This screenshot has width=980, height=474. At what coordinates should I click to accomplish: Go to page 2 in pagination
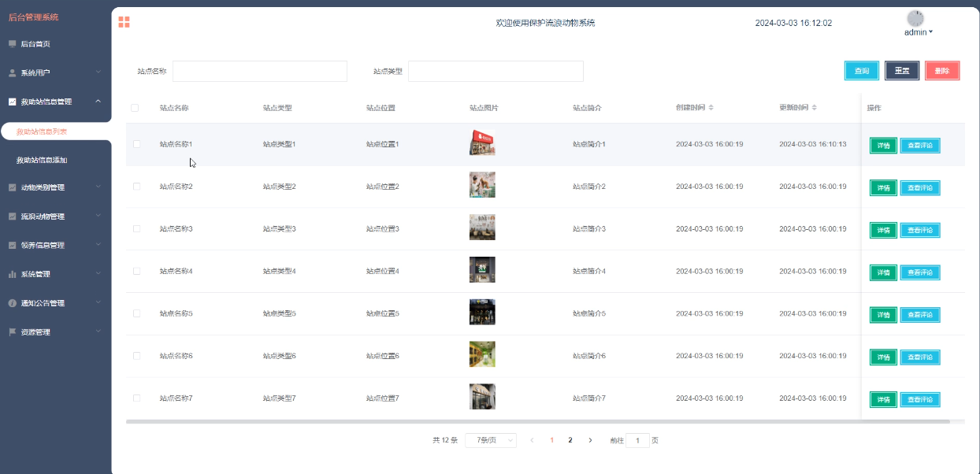point(570,440)
